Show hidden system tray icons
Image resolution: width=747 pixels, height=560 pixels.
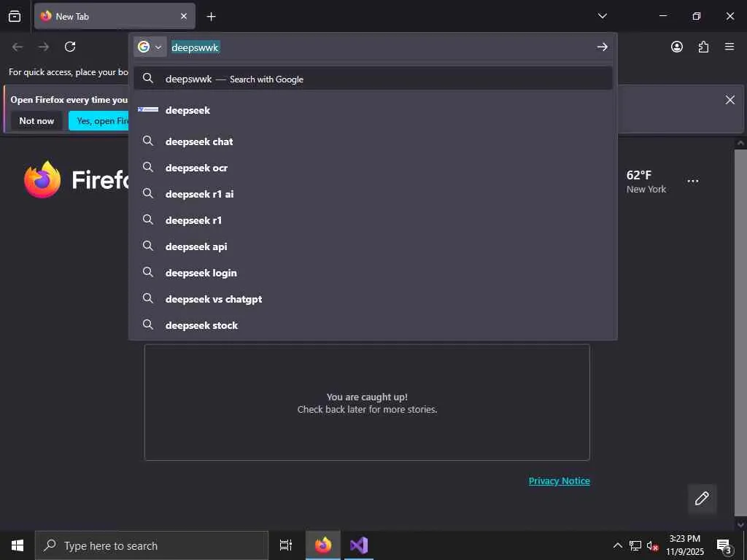pos(617,545)
